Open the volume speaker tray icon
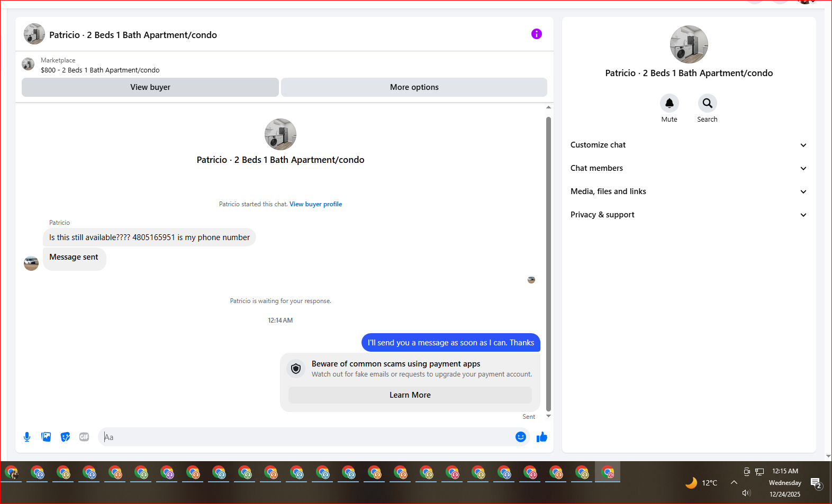The width and height of the screenshot is (832, 504). 746,493
